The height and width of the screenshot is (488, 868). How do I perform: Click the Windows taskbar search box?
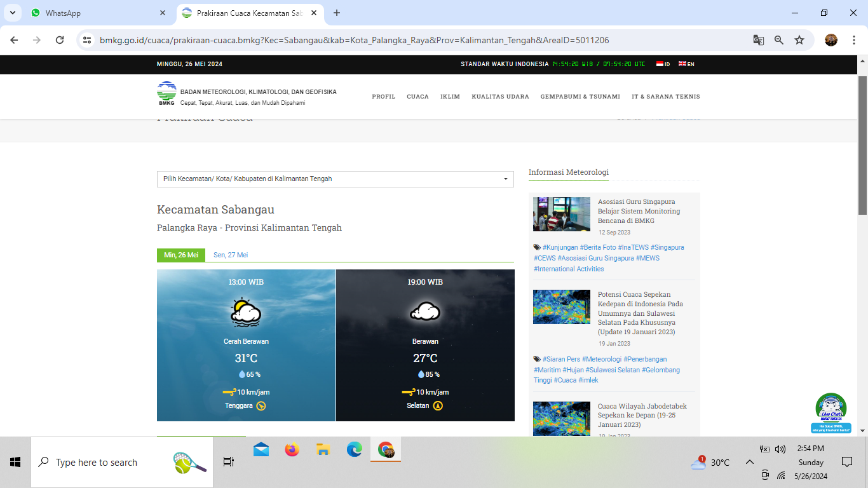[122, 463]
